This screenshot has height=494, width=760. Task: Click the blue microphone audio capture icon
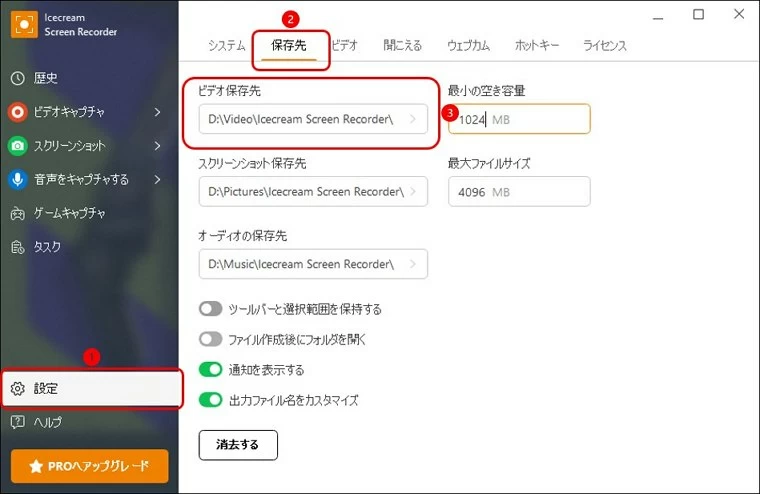pyautogui.click(x=18, y=180)
